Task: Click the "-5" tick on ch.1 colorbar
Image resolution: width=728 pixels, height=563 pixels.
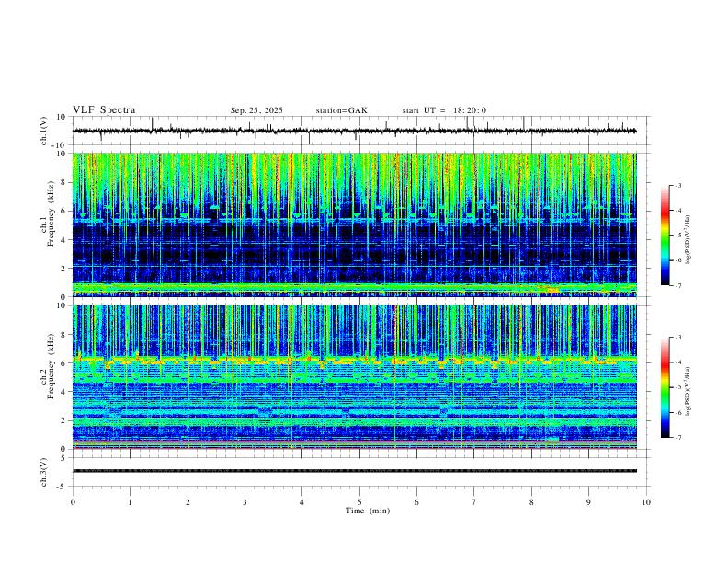Action: (x=677, y=236)
